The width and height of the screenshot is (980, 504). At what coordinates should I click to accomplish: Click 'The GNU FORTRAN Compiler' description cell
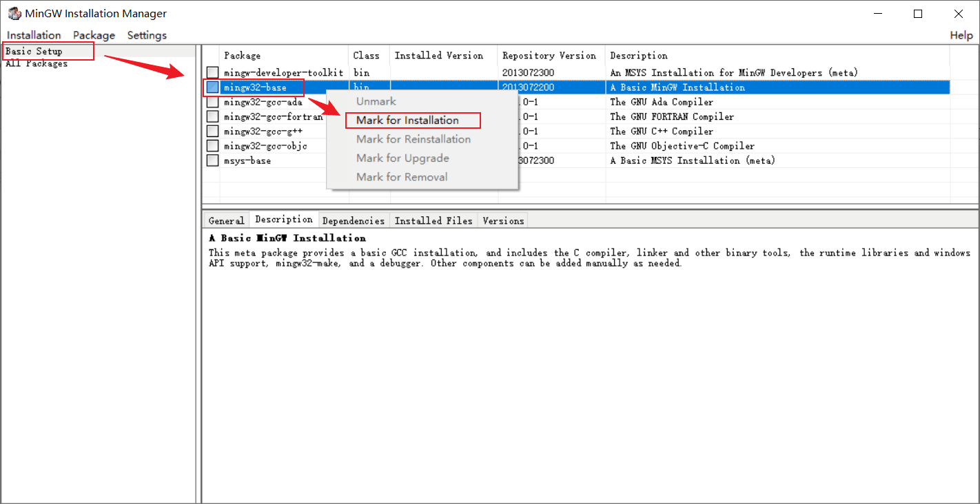(x=672, y=116)
